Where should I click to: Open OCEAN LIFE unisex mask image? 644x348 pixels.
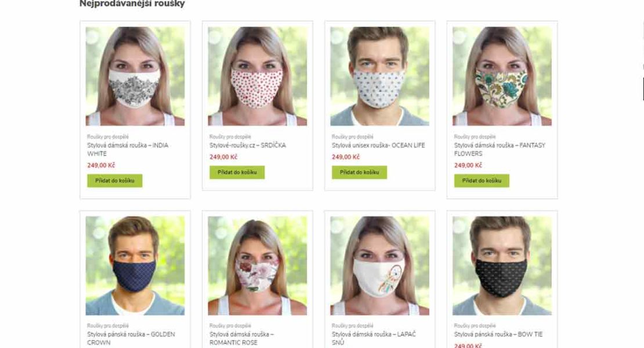point(380,77)
